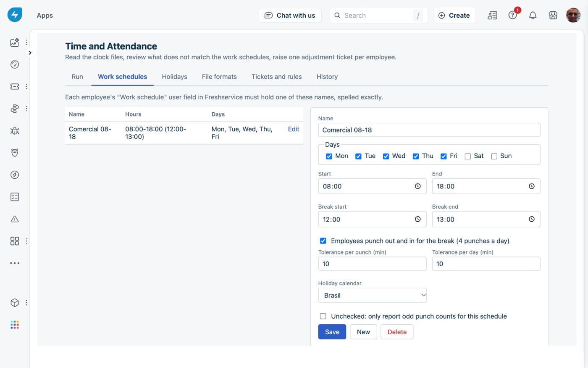Check the Sat day checkbox
Viewport: 588px width, 368px height.
(467, 156)
